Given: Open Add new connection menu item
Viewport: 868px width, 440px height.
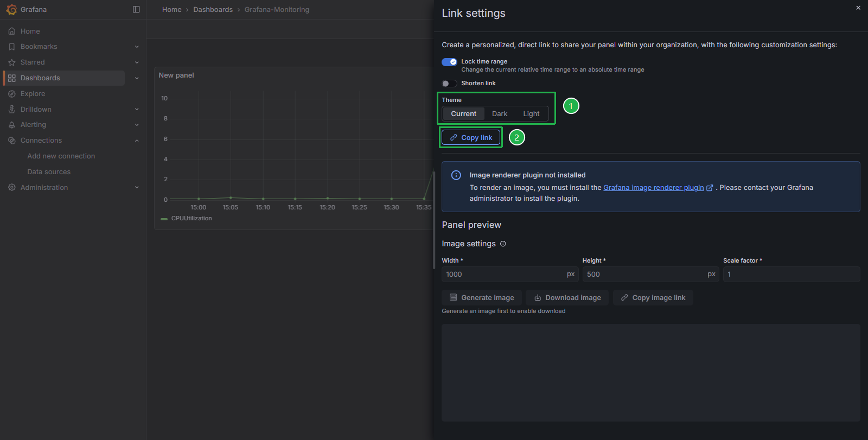Looking at the screenshot, I should [x=61, y=156].
